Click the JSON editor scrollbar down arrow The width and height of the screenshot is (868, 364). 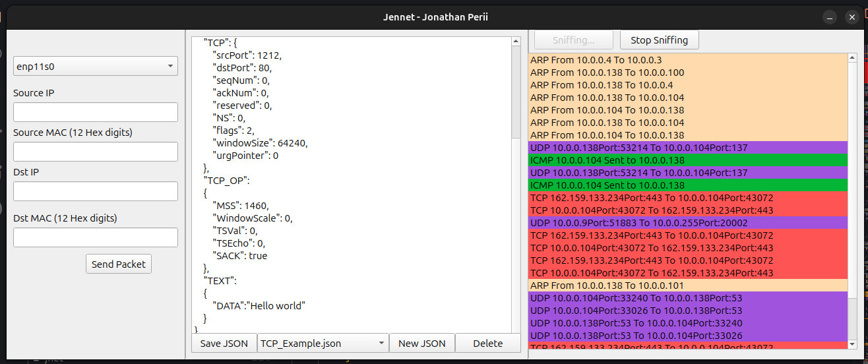pyautogui.click(x=516, y=328)
